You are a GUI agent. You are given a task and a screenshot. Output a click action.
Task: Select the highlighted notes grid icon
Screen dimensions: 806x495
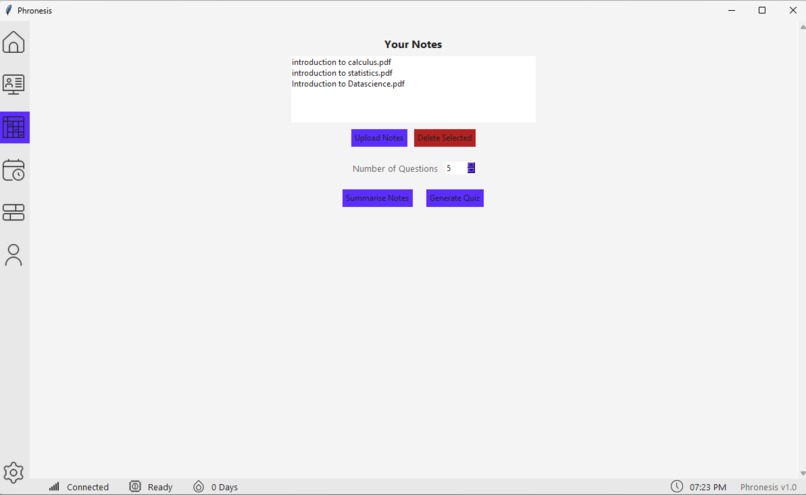(x=14, y=127)
